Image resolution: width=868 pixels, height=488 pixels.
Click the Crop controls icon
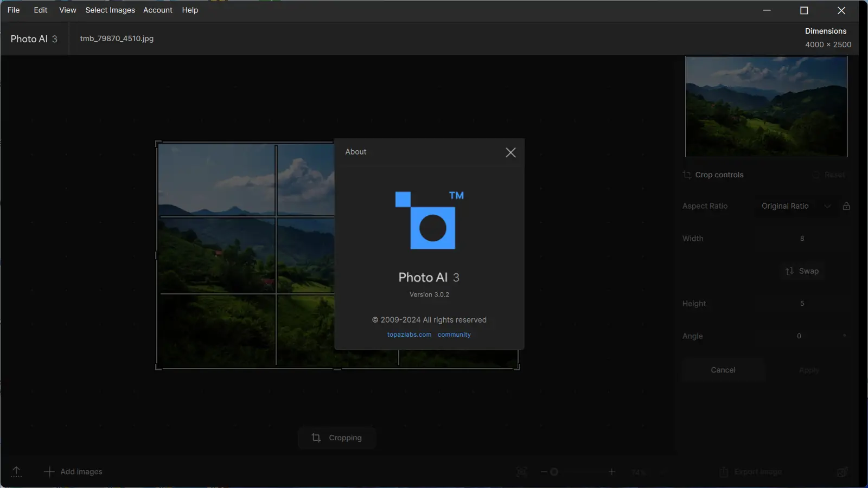pyautogui.click(x=687, y=175)
